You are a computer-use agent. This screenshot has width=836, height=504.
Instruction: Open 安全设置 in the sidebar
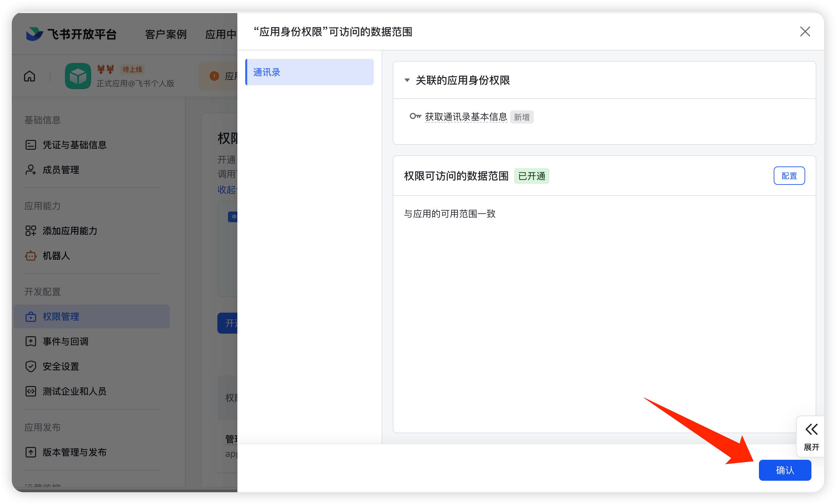61,367
